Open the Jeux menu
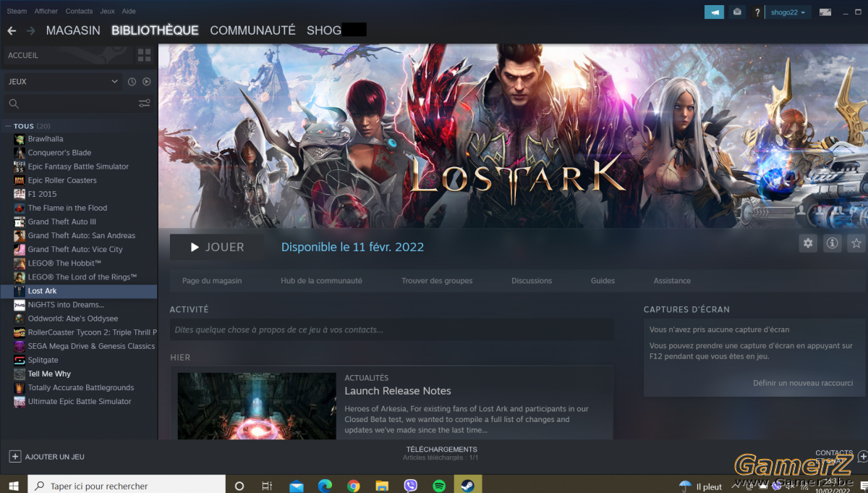Viewport: 868px width, 493px height. point(107,11)
